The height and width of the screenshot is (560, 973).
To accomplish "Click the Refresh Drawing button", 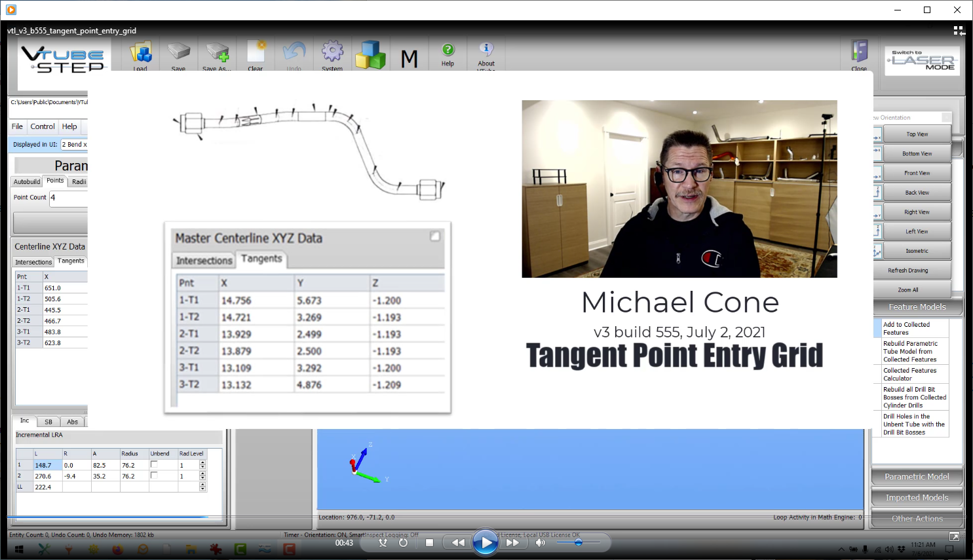I will tap(917, 271).
